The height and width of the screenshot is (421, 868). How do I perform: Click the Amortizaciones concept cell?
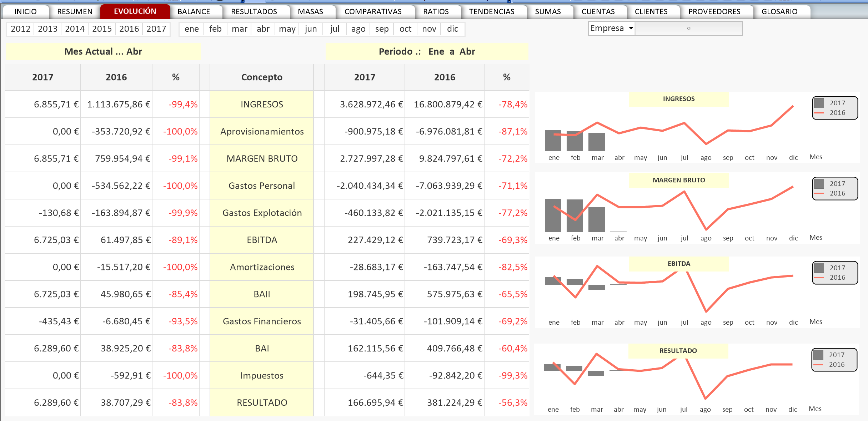[x=262, y=267]
